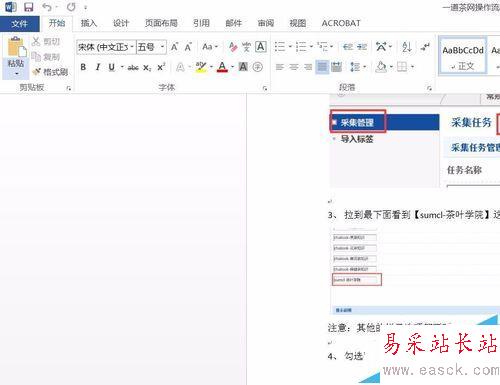Toggle underline formatting
The width and height of the screenshot is (500, 385).
click(x=112, y=67)
